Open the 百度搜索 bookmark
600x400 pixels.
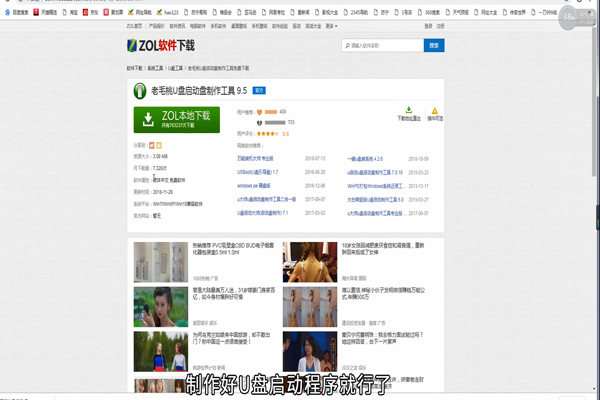(17, 12)
